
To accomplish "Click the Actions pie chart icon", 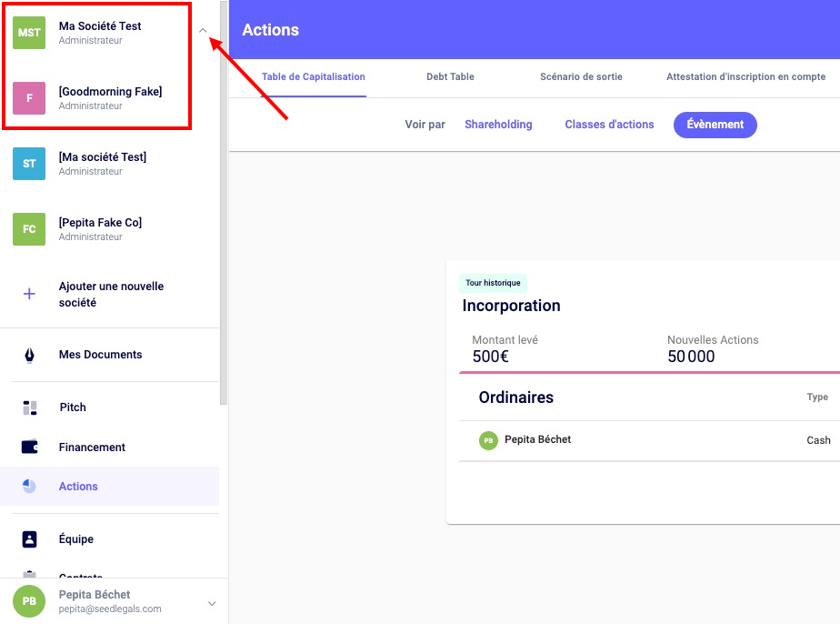I will [x=29, y=487].
